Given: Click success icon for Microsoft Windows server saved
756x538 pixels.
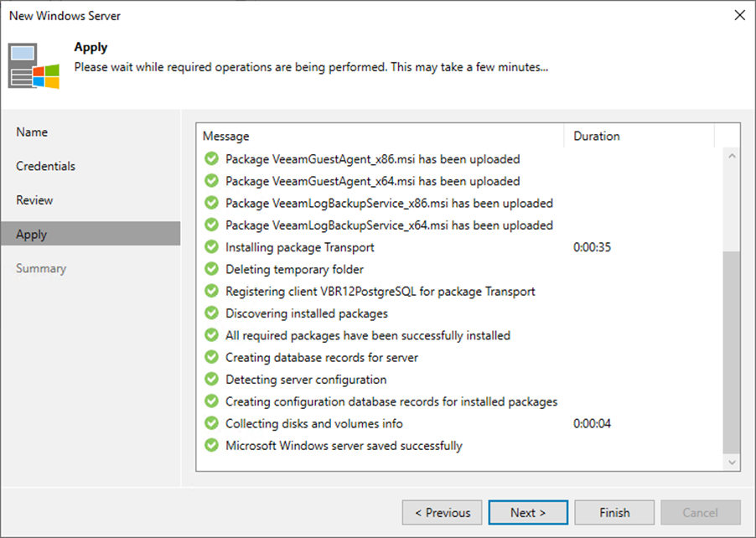Looking at the screenshot, I should (211, 445).
